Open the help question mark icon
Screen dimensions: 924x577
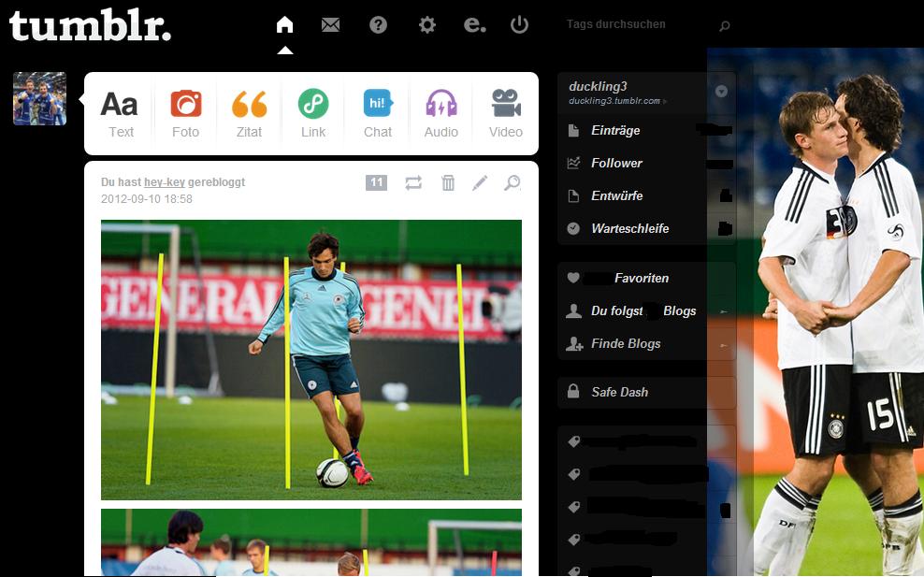379,24
